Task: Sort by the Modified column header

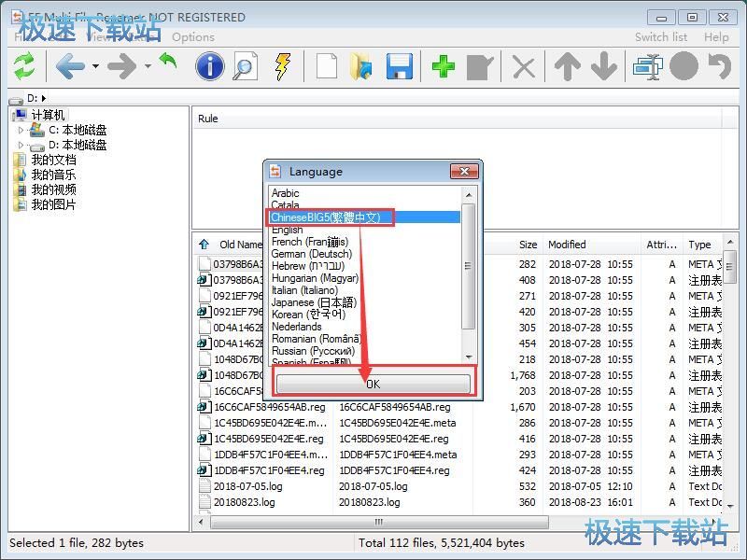Action: 567,245
